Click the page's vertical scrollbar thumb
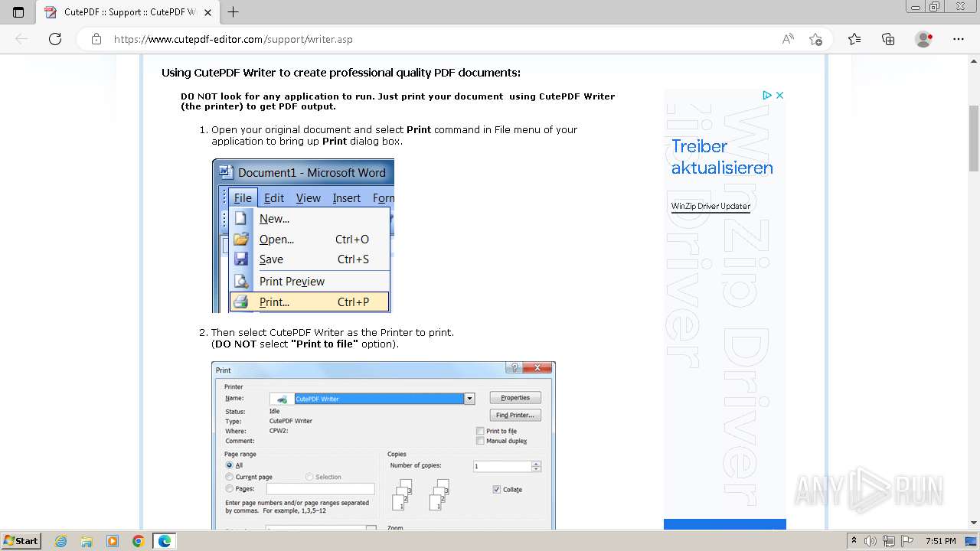This screenshot has height=551, width=980. (x=974, y=138)
